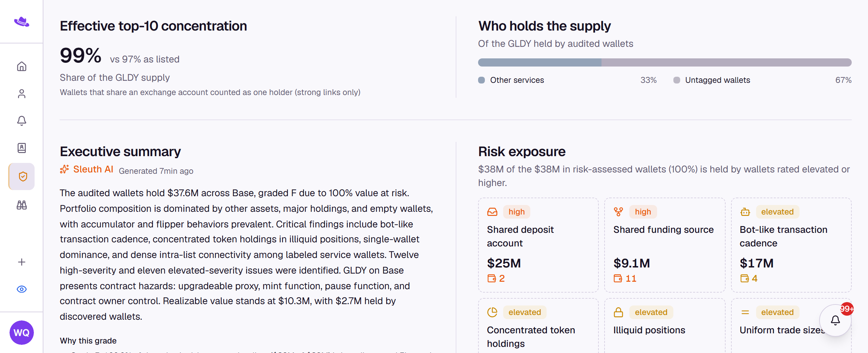Screen dimensions: 868x353
Task: Open the Bot-like transaction cadence card
Action: 791,245
